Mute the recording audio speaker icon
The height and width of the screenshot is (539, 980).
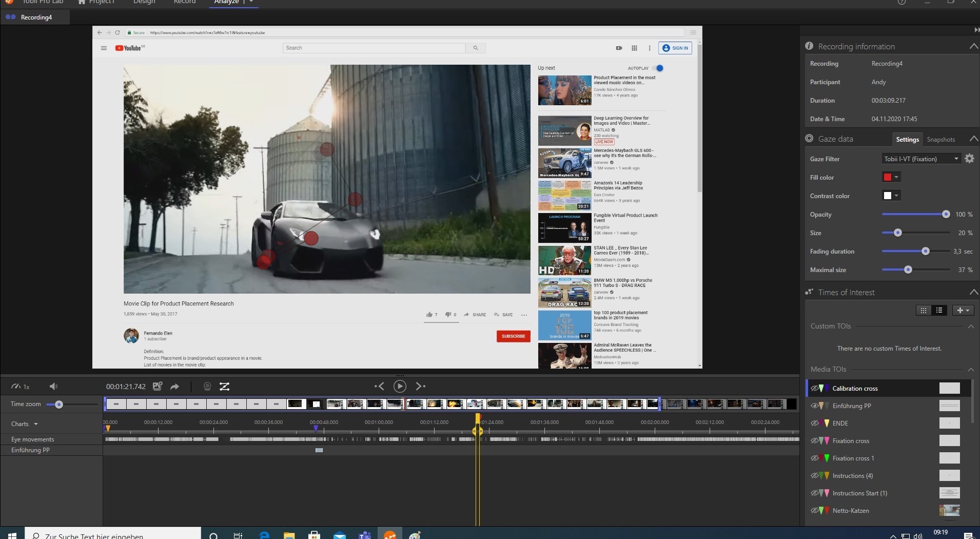point(53,387)
